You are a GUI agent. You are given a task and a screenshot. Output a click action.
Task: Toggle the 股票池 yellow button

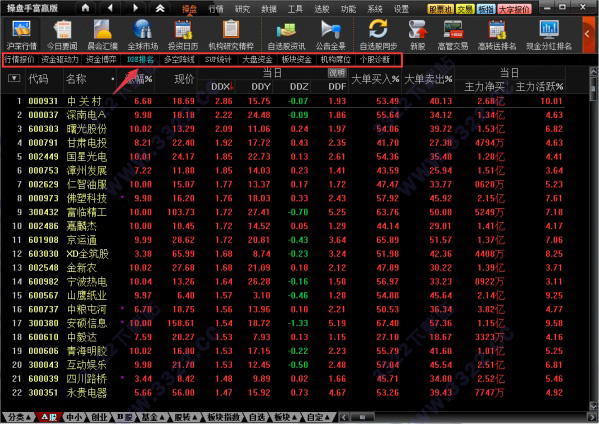point(440,9)
